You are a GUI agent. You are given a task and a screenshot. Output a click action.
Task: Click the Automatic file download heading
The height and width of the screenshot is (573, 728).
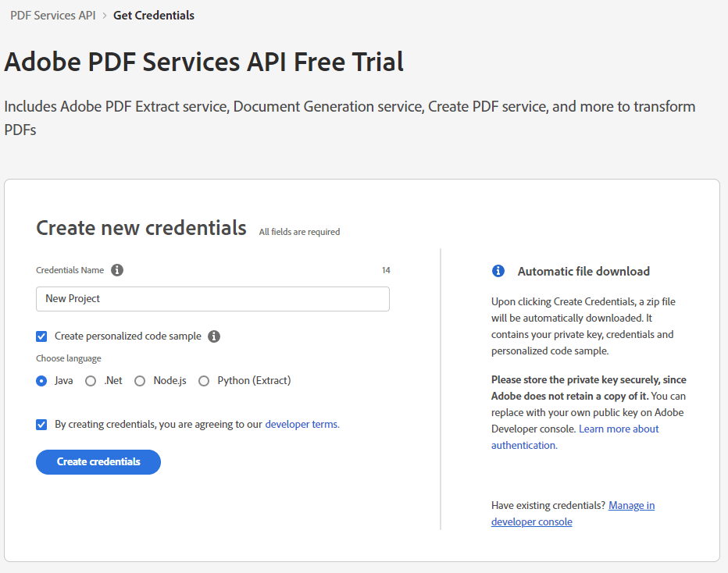pyautogui.click(x=583, y=272)
